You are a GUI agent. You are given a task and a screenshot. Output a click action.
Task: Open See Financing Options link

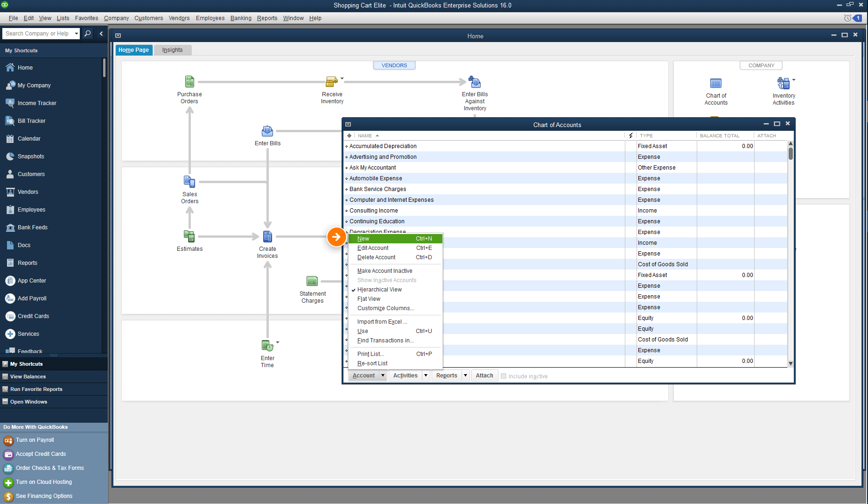(44, 496)
